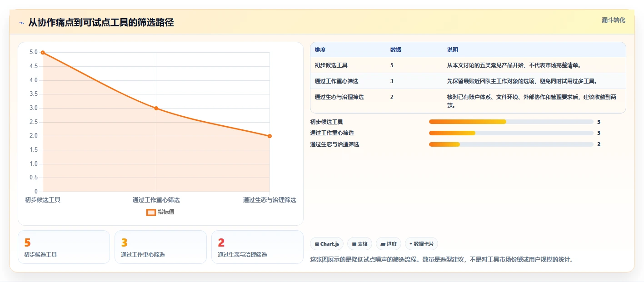The height and width of the screenshot is (282, 644).
Task: Click the small icon before the card title
Action: [21, 23]
